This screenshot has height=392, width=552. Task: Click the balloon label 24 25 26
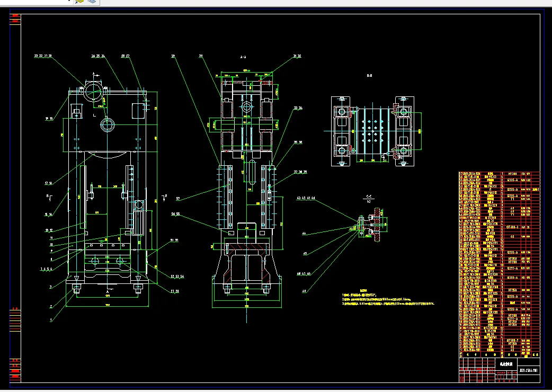click(98, 56)
